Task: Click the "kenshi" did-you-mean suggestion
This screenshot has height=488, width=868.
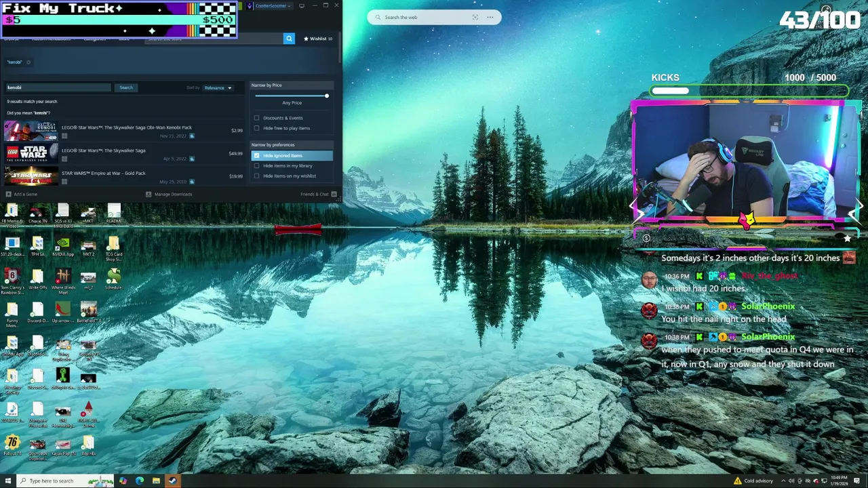Action: (41, 113)
